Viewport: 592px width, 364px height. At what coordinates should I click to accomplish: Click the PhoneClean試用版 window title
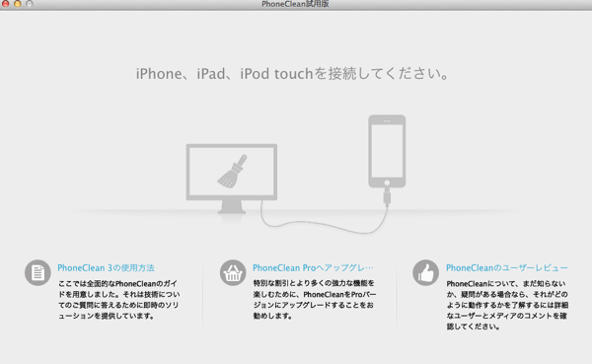(295, 4)
